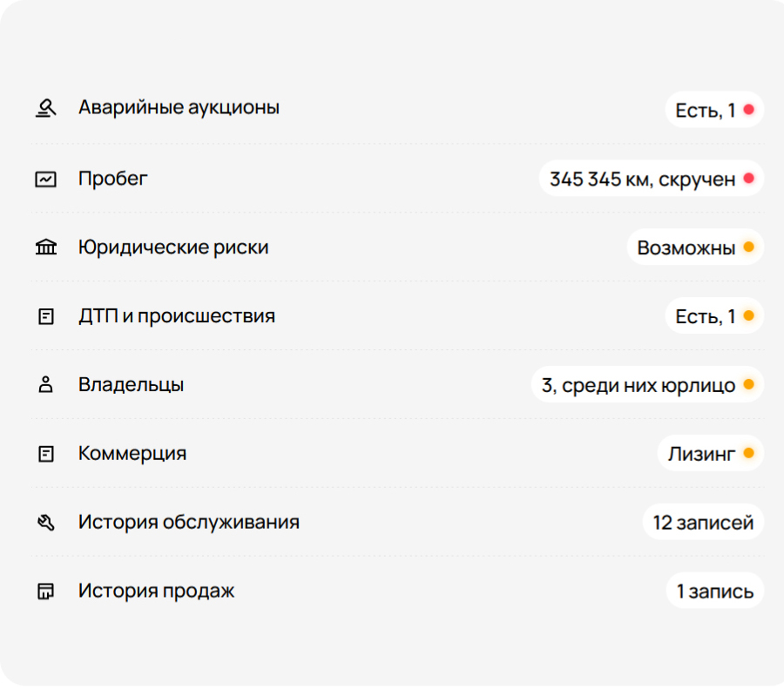Click the Лизинг badge
Screen dimensions: 784x697
(x=711, y=452)
